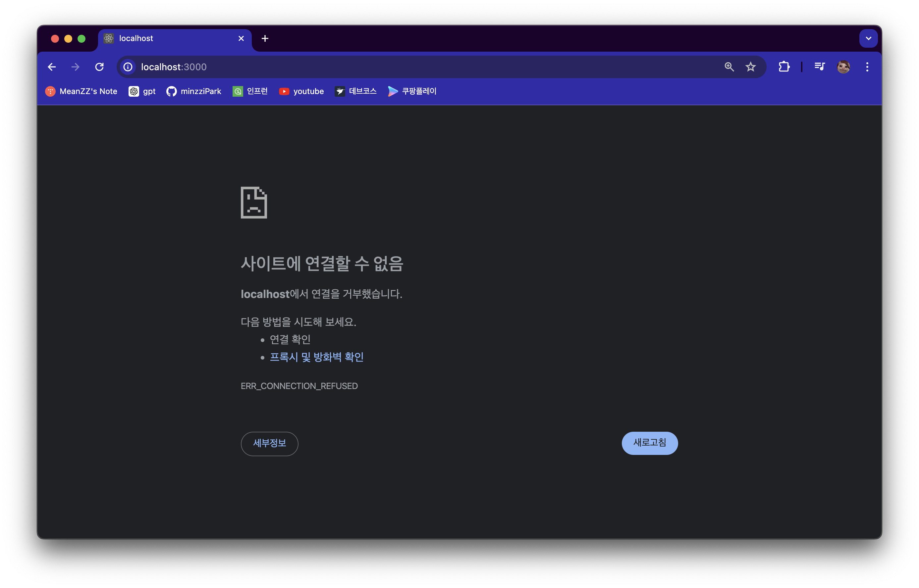919x588 pixels.
Task: Open Chrome three-dot menu
Action: pyautogui.click(x=867, y=67)
